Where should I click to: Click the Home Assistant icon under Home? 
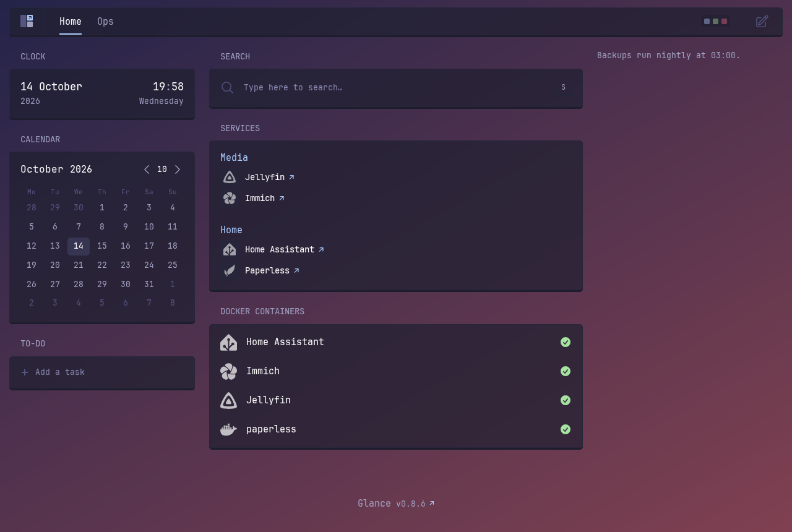pyautogui.click(x=230, y=250)
